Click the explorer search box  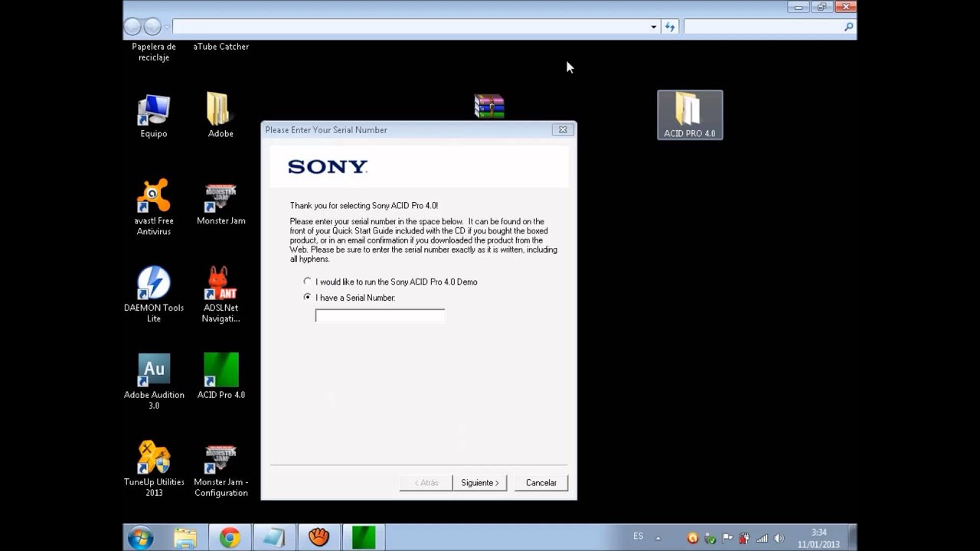click(769, 27)
